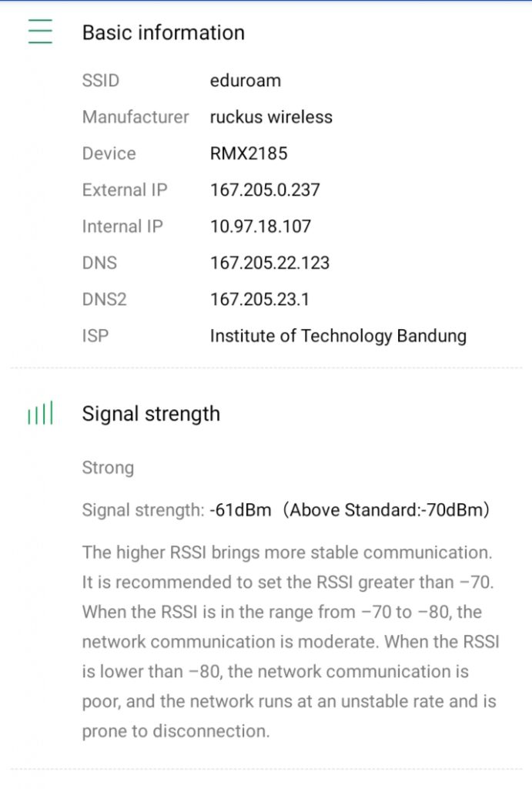Click the ISP name Institute of Technology Bandung
Image resolution: width=532 pixels, height=789 pixels.
point(338,336)
